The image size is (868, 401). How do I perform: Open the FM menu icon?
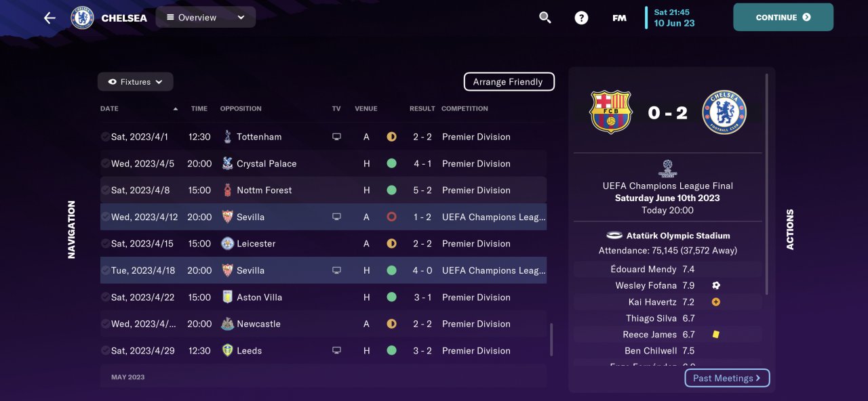[x=619, y=18]
